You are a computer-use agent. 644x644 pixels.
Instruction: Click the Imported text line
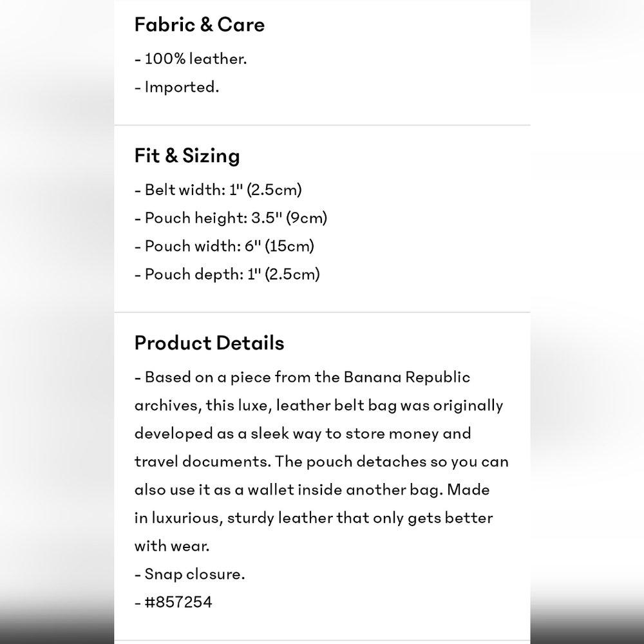point(177,87)
